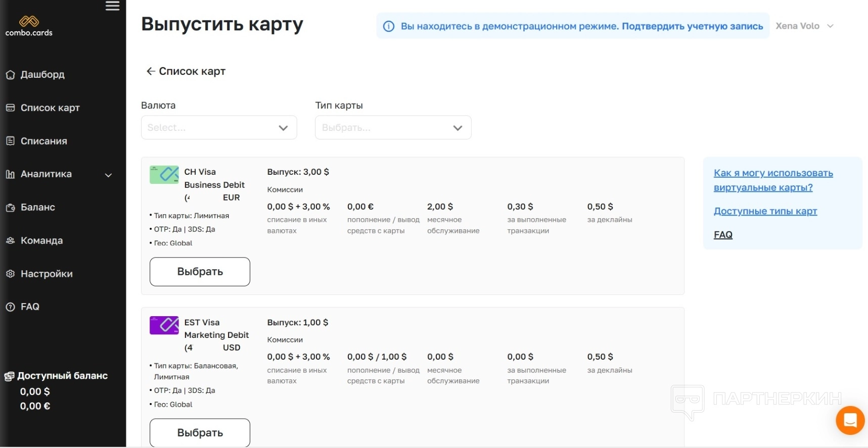868x448 pixels.
Task: Click Подтвердить учетную запись link
Action: coord(692,26)
